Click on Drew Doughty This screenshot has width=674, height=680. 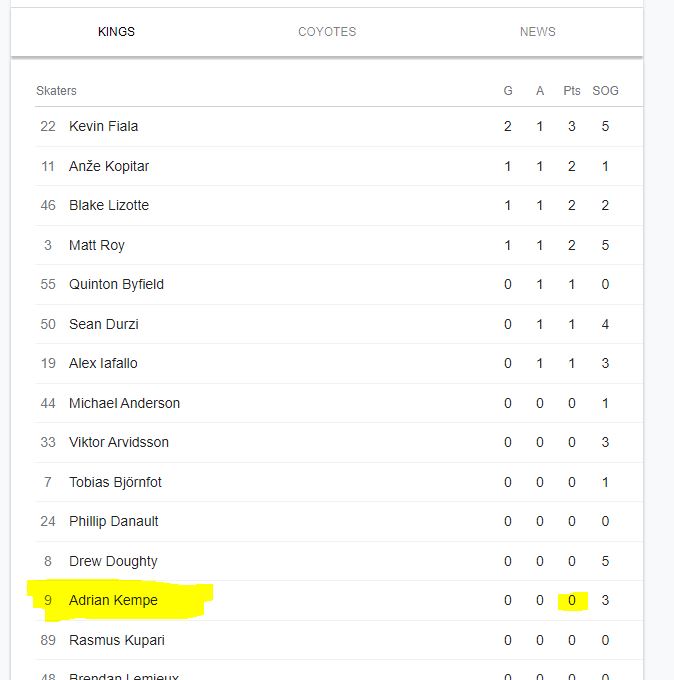coord(113,561)
